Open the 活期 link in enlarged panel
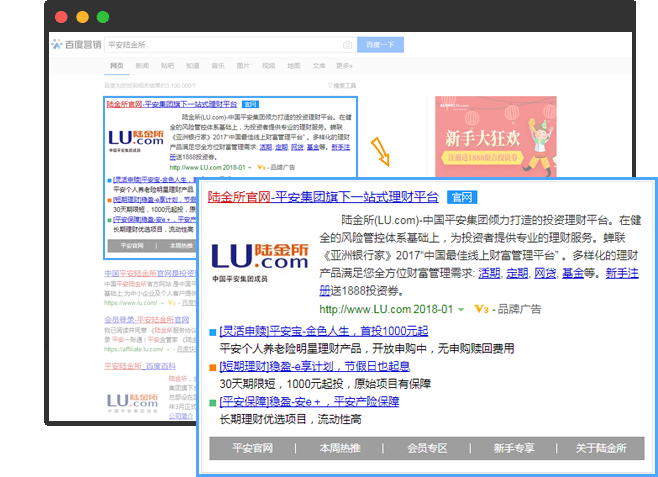 pos(489,273)
